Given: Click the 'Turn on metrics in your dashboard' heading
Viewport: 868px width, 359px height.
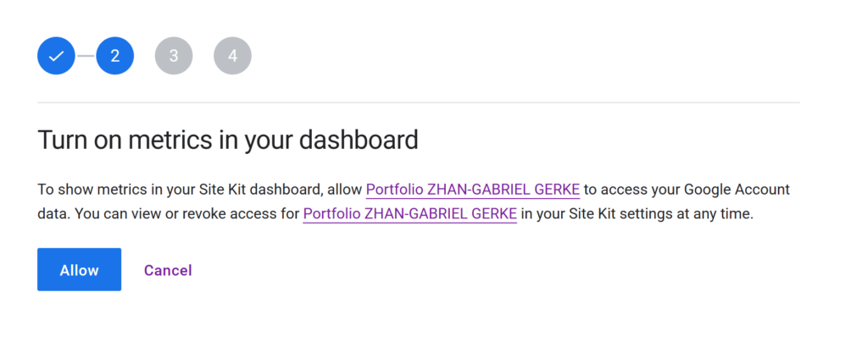Looking at the screenshot, I should 227,140.
